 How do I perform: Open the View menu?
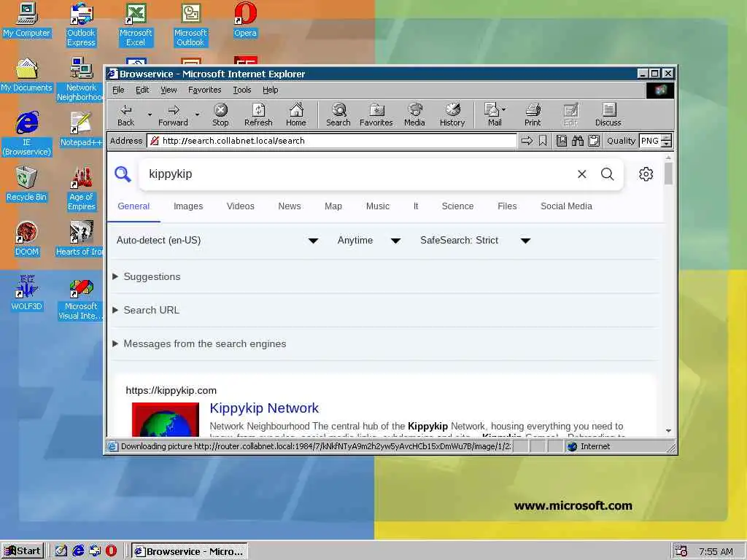[x=169, y=90]
